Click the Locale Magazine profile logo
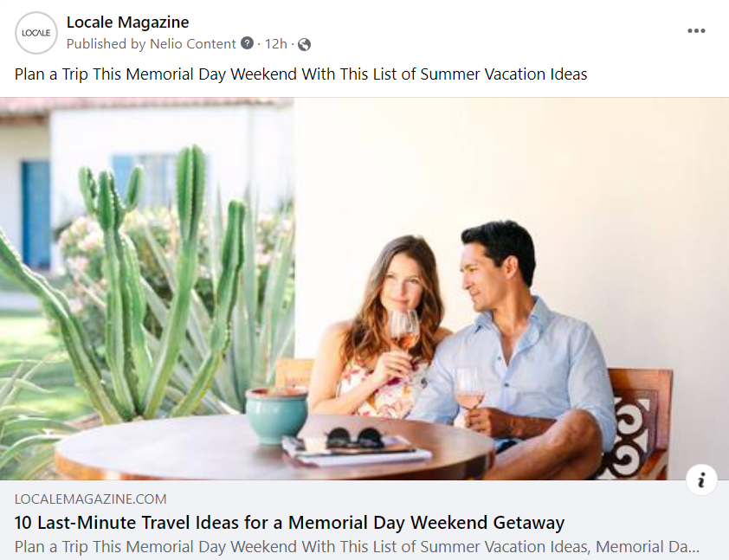This screenshot has width=729, height=560. (35, 33)
